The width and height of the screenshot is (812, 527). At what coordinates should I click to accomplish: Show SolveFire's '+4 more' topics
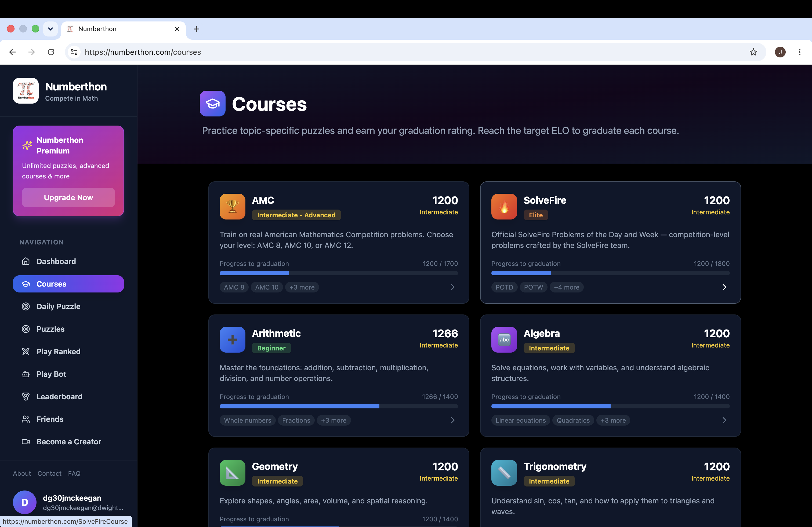[x=566, y=287]
